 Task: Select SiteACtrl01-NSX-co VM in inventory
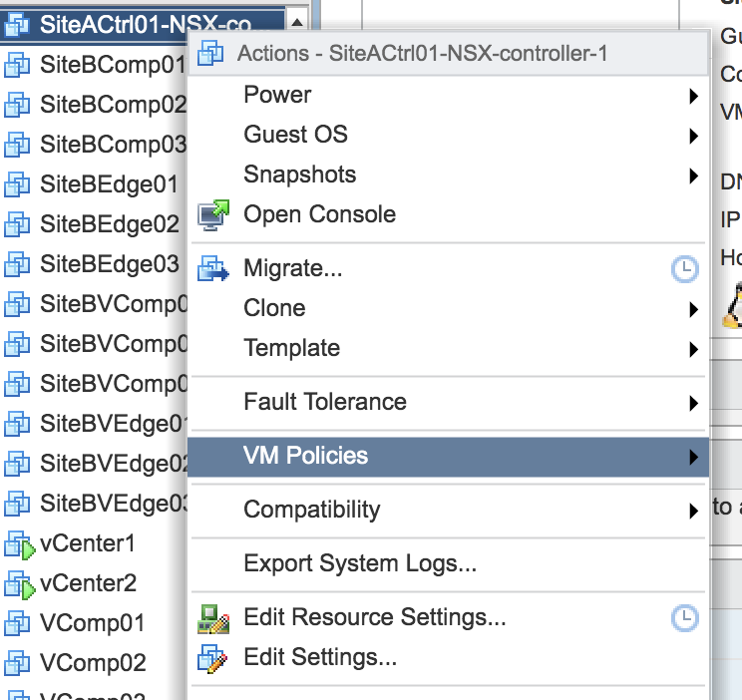click(142, 25)
